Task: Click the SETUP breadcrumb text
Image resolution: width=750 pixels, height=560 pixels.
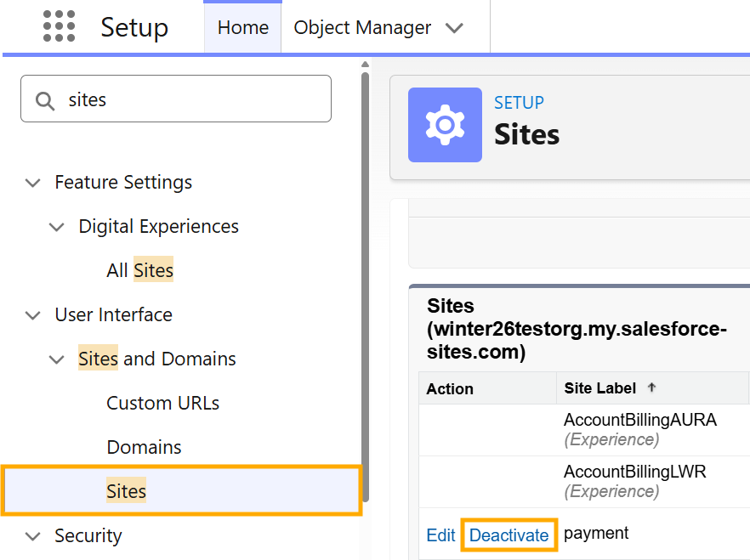Action: (519, 103)
